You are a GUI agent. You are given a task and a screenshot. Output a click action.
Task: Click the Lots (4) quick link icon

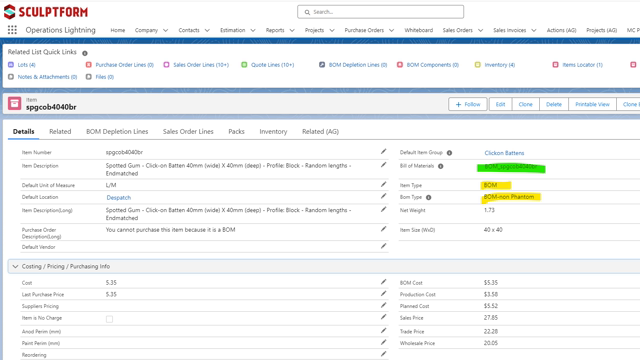tap(11, 64)
